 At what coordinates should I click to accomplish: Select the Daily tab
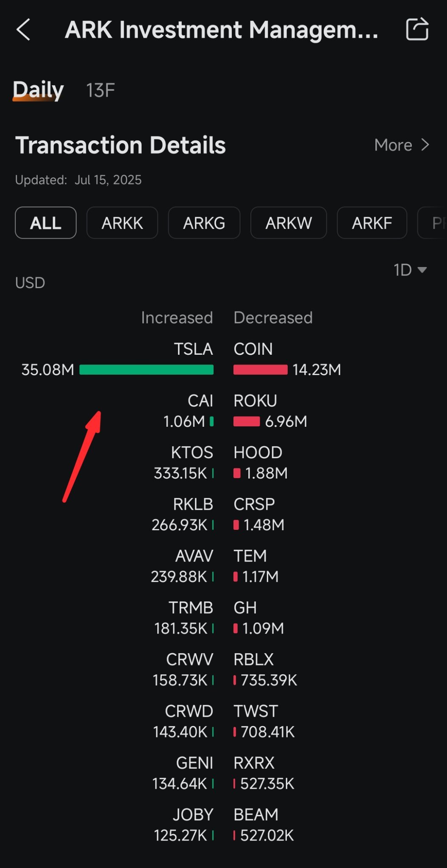(38, 90)
